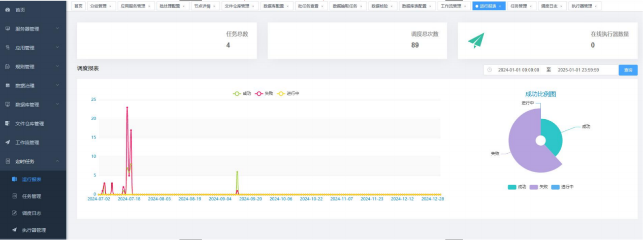Click the 首页 dashboard icon in sidebar

click(x=8, y=10)
